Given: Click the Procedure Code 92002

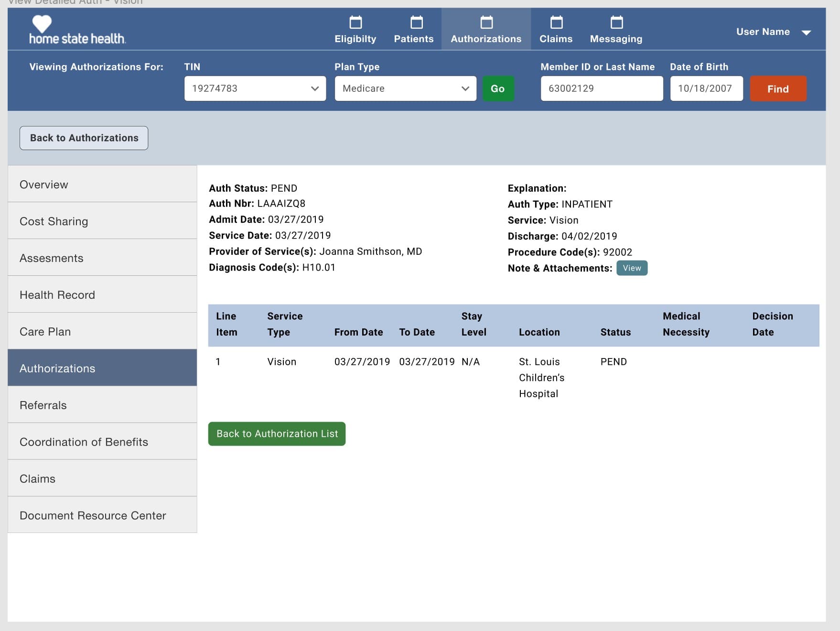Looking at the screenshot, I should tap(617, 252).
